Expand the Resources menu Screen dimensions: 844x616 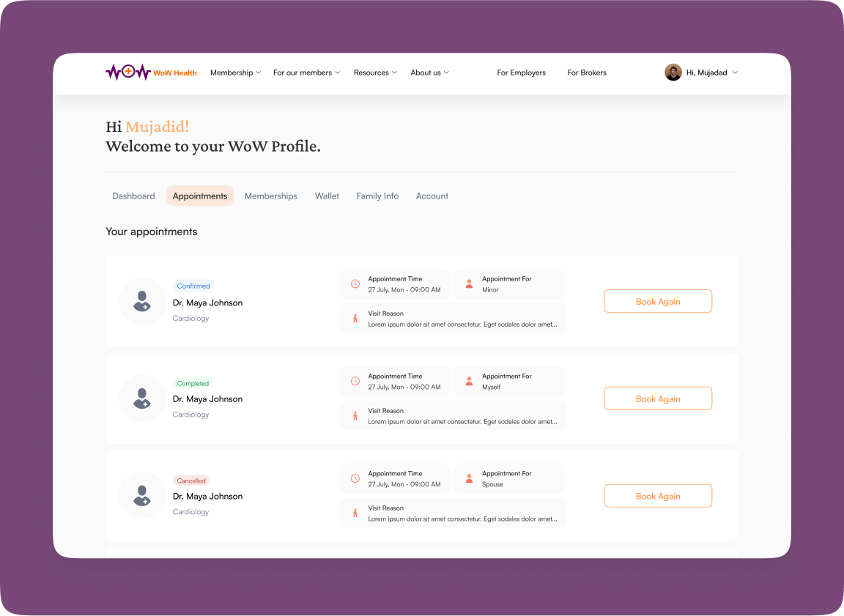pos(375,73)
